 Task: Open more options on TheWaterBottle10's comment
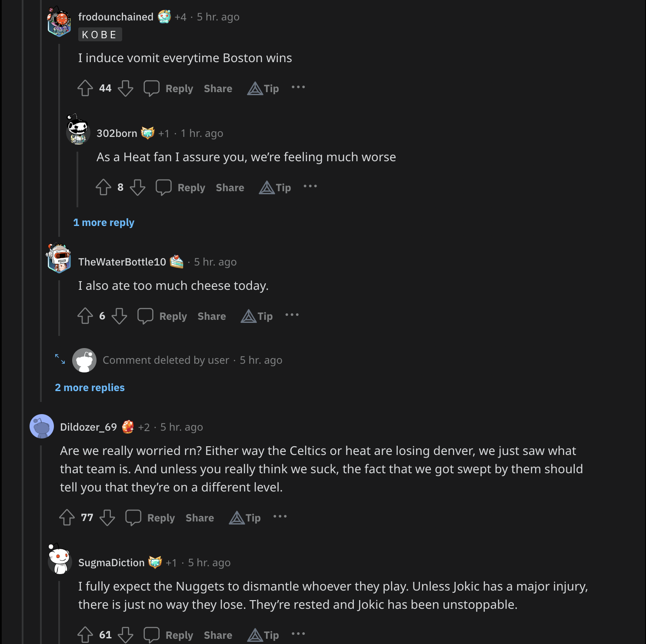click(x=292, y=315)
